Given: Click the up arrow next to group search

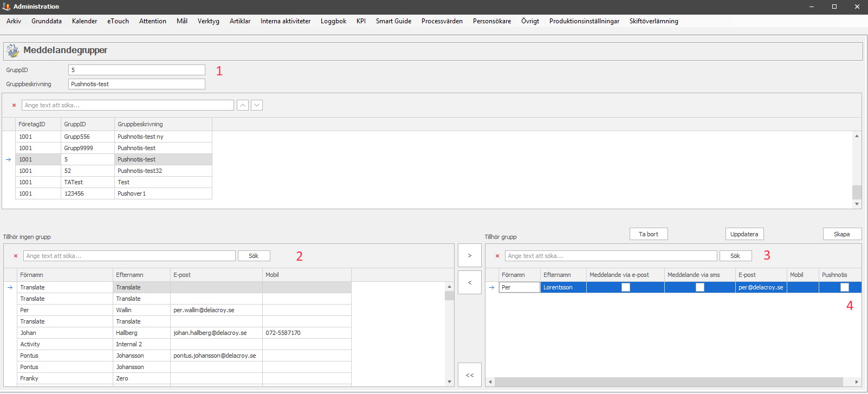Looking at the screenshot, I should pos(243,105).
